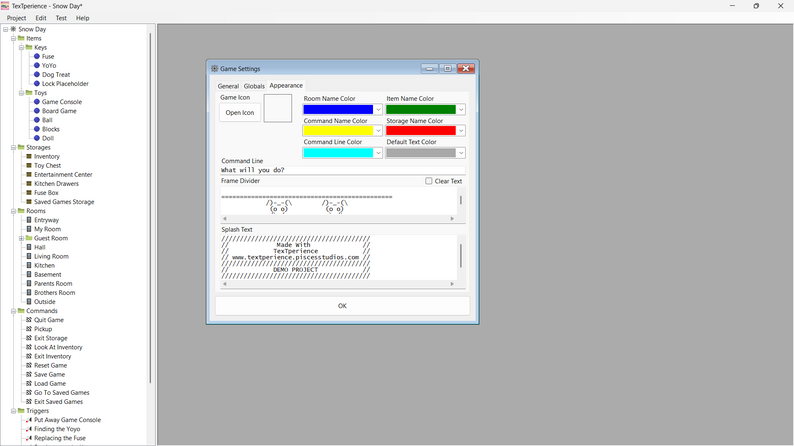Confirm settings with the OK button
Viewport: 794px width, 446px height.
[x=342, y=306]
